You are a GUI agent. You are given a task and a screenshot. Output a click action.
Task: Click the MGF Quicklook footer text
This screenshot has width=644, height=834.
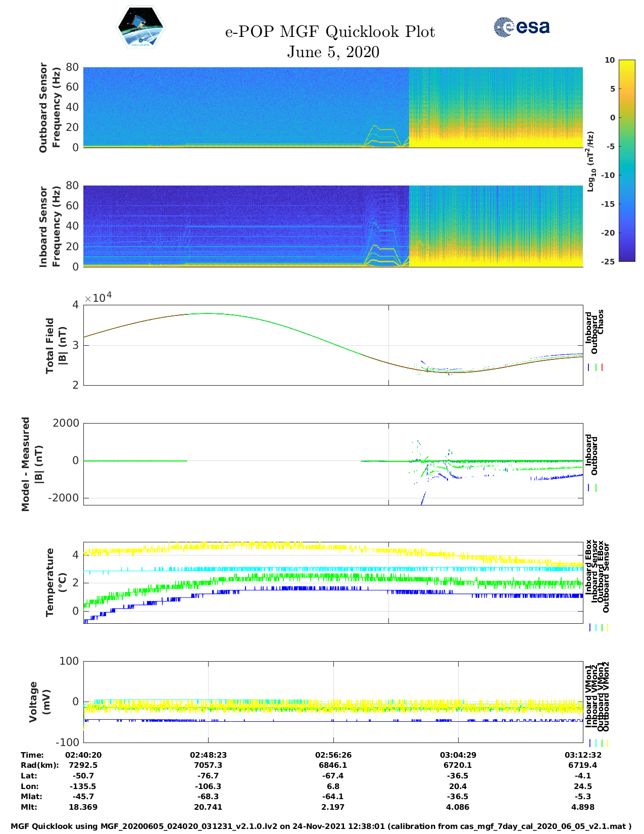coord(321,826)
